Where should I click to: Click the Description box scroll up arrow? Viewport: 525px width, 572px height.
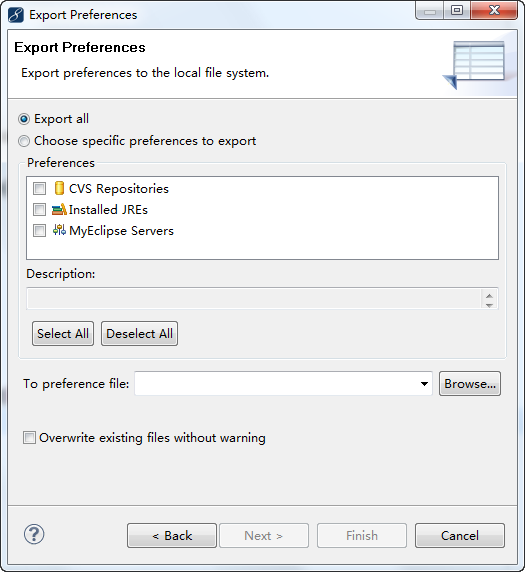point(490,295)
